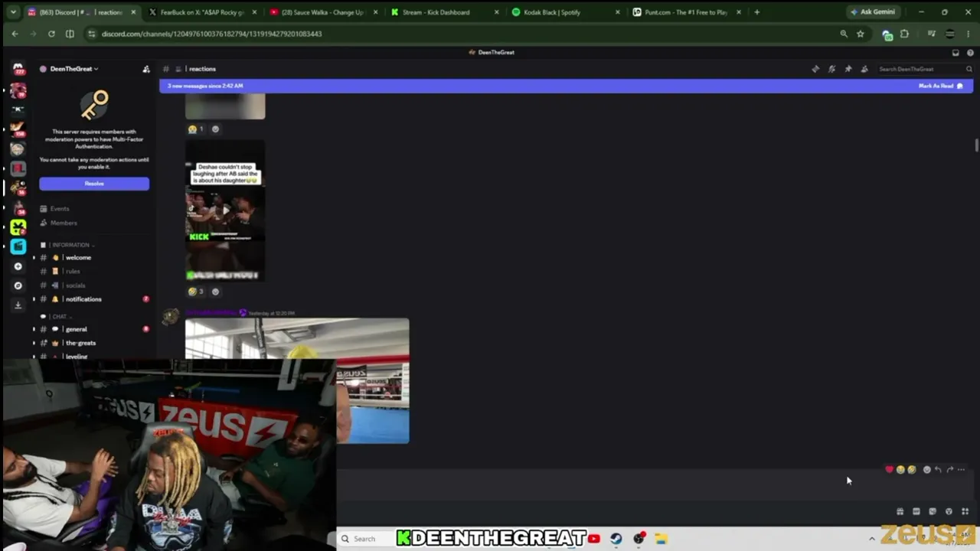Toggle channel notification mute bell icon
980x551 pixels.
click(x=832, y=69)
